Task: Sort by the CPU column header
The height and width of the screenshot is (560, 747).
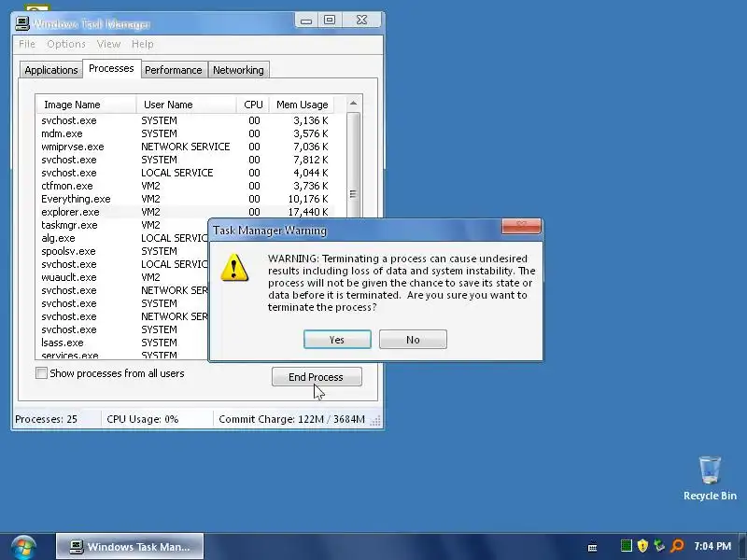Action: click(x=253, y=105)
